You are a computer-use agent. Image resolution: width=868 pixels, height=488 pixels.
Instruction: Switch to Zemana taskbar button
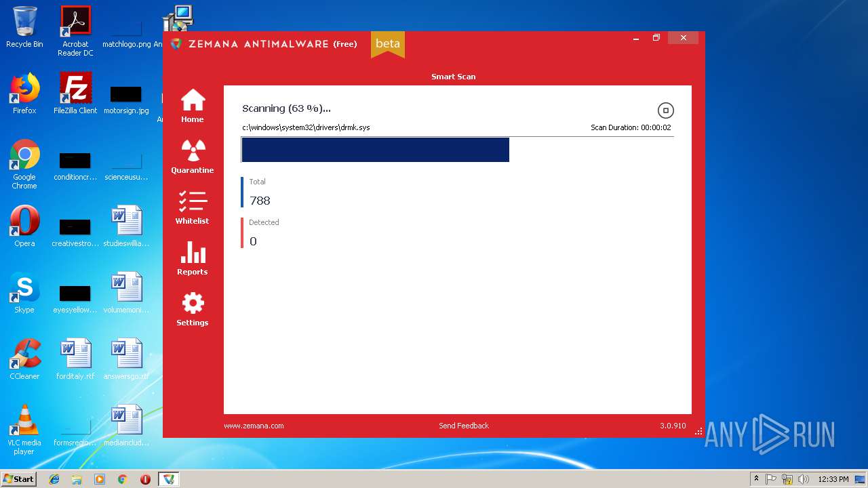(x=168, y=479)
